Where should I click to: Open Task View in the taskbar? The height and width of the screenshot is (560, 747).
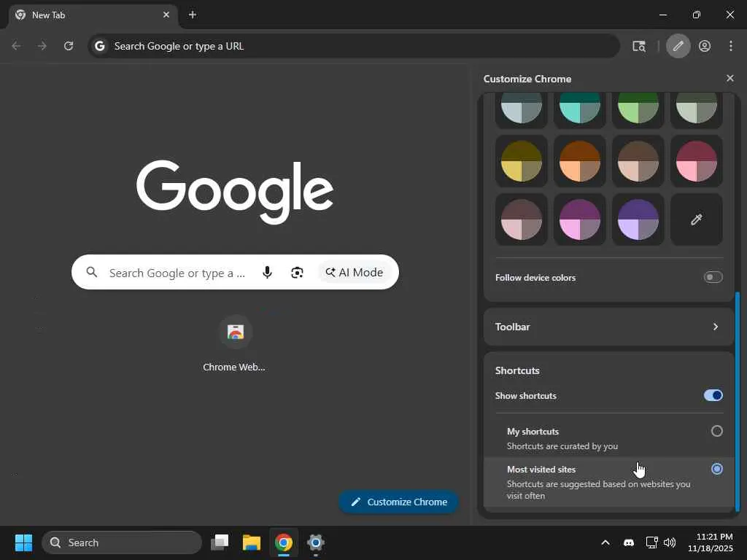click(220, 542)
